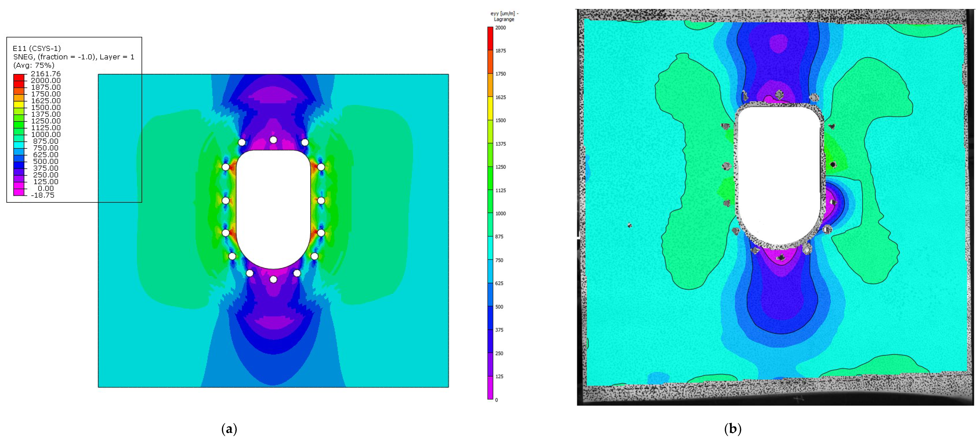Click the middle-left bolt hole in FE model

tap(226, 200)
